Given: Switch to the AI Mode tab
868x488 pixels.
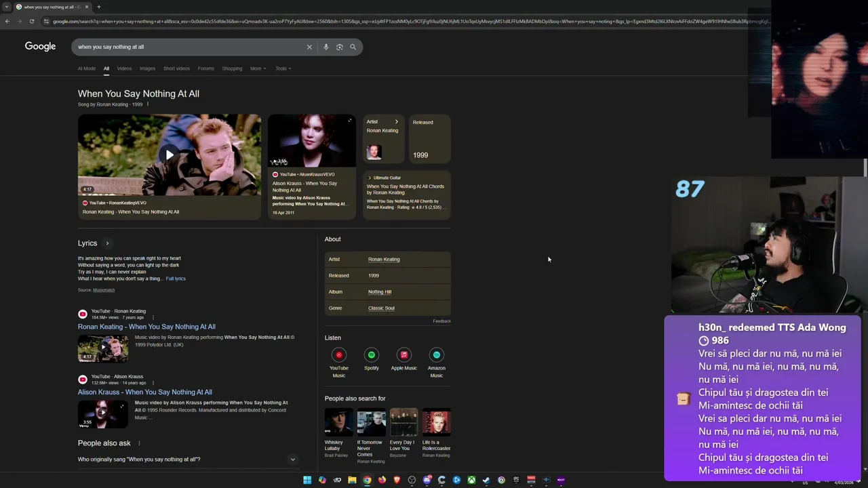Looking at the screenshot, I should pyautogui.click(x=87, y=68).
